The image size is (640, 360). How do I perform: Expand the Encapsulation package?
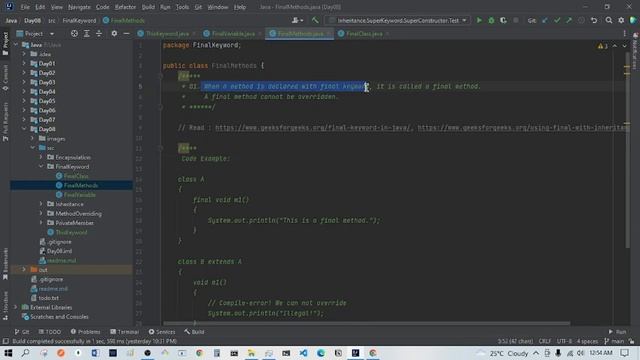tap(41, 158)
